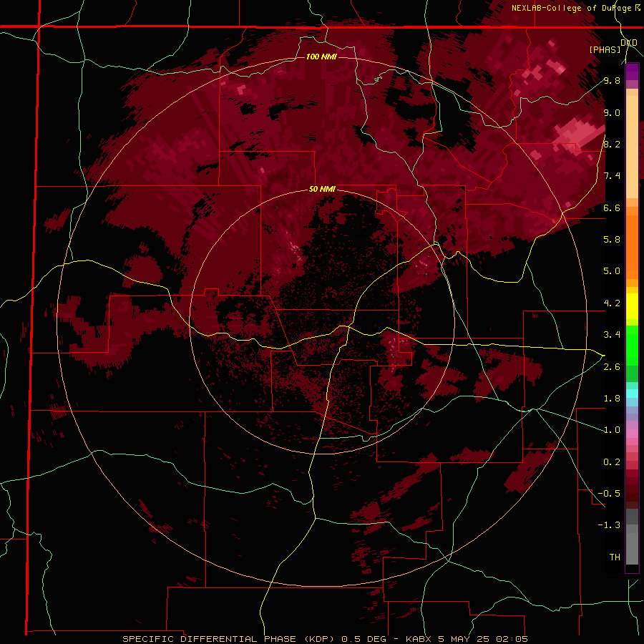Click the TH threshold label on scale
This screenshot has height=644, width=644.
pyautogui.click(x=615, y=557)
